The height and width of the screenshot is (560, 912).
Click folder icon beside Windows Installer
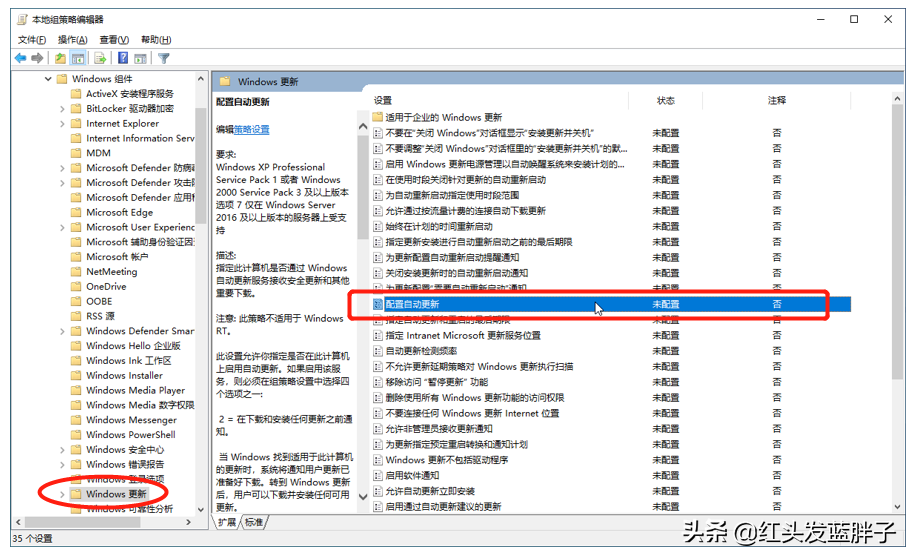pyautogui.click(x=76, y=375)
